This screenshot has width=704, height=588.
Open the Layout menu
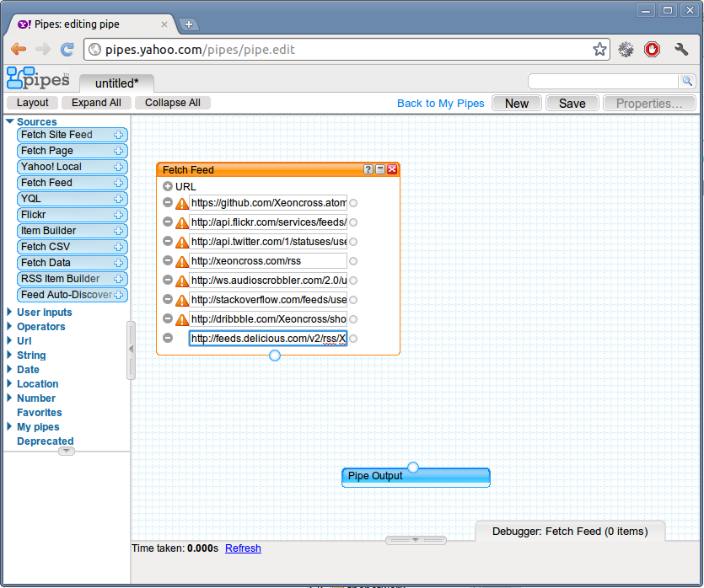click(32, 103)
